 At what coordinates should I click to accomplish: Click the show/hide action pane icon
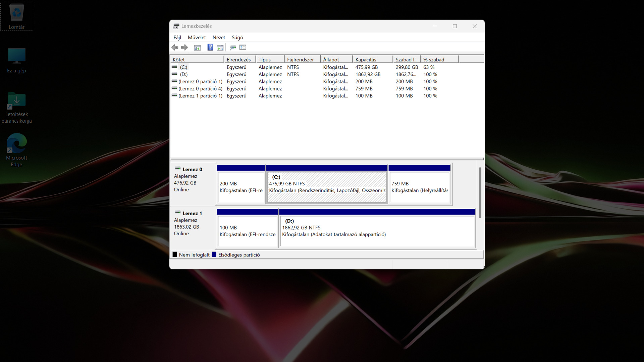220,48
